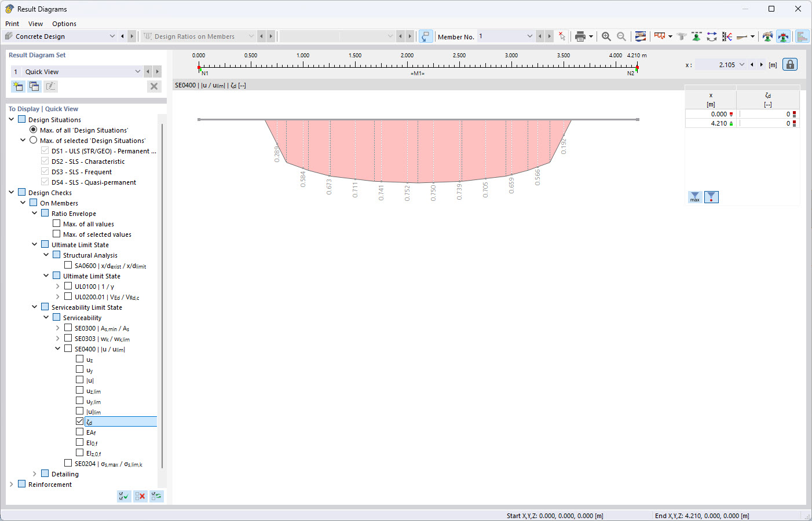Open the Concrete Design dropdown
812x521 pixels.
112,36
